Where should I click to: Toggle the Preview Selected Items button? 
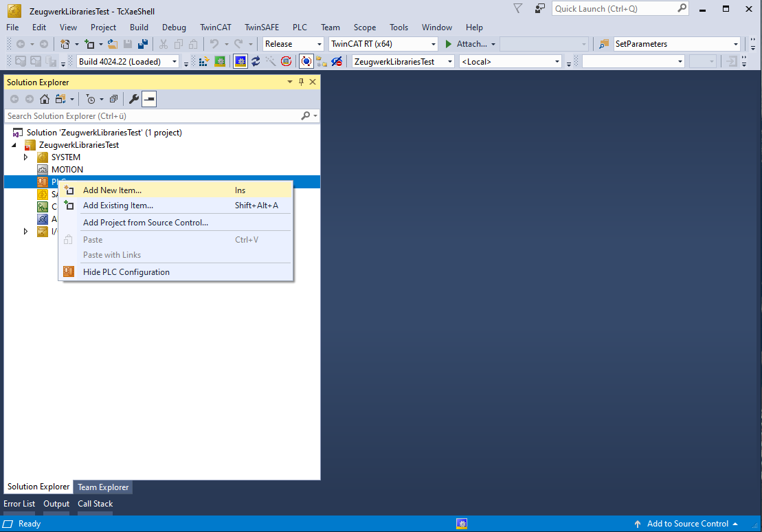(x=149, y=99)
